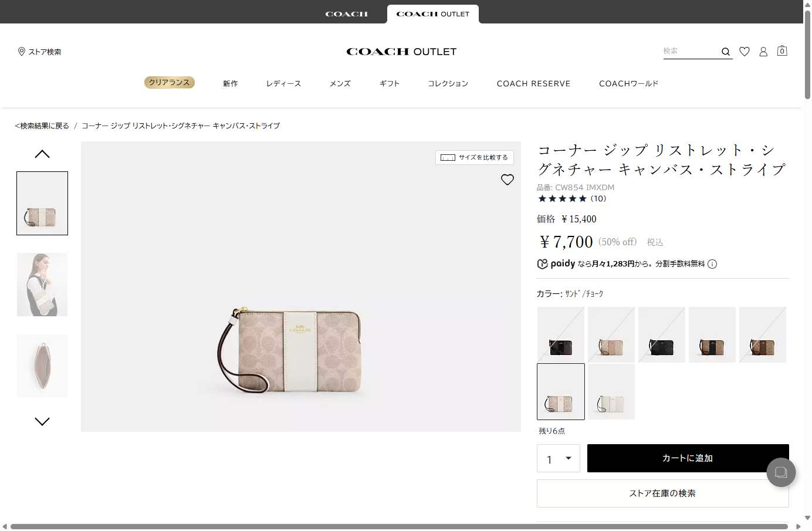Open the chat bubble widget
Viewport: 812px width, 531px height.
click(x=781, y=472)
